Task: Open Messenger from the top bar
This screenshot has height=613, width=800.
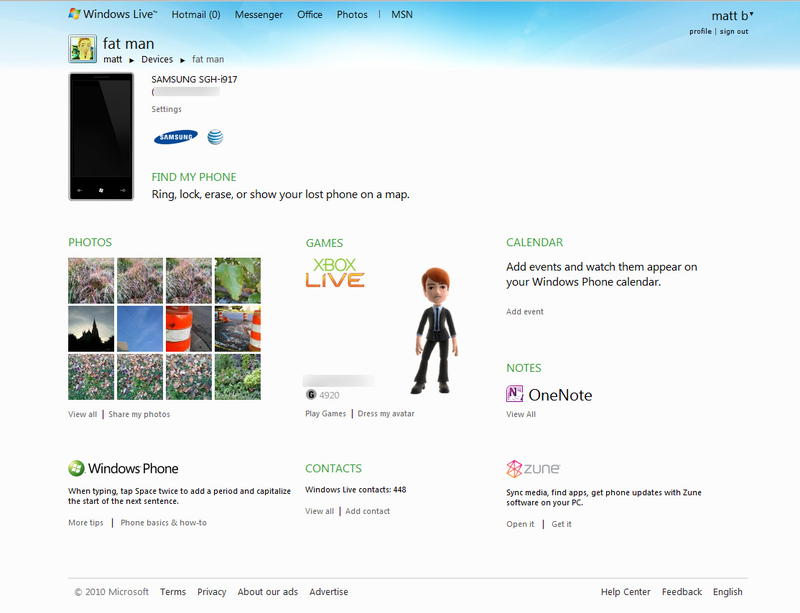Action: [259, 15]
